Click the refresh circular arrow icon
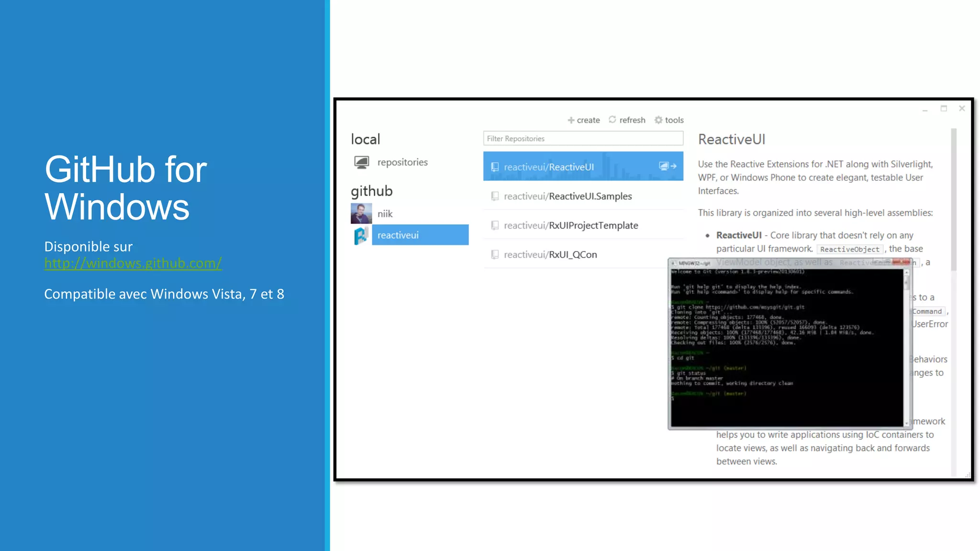Image resolution: width=980 pixels, height=551 pixels. pos(612,120)
